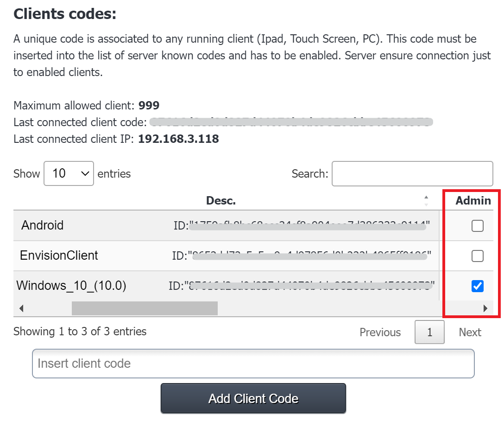Go to the Next page
The image size is (504, 422).
[x=470, y=332]
